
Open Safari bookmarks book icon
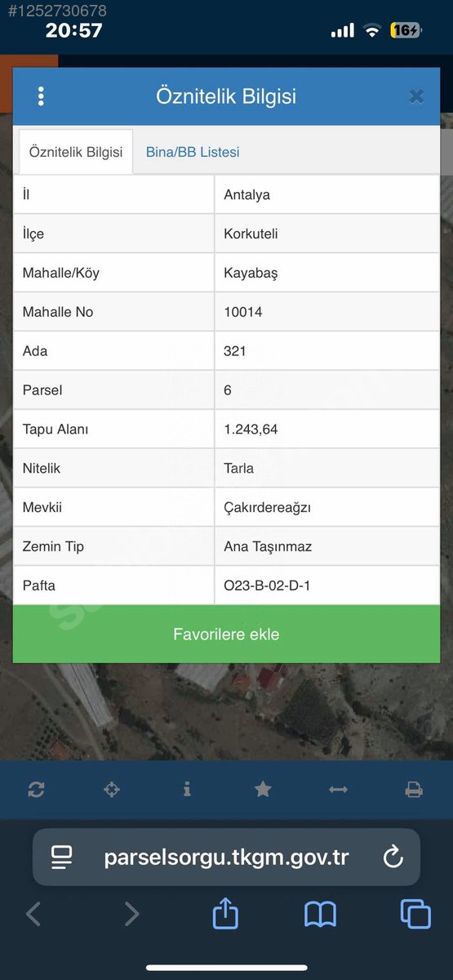[320, 914]
